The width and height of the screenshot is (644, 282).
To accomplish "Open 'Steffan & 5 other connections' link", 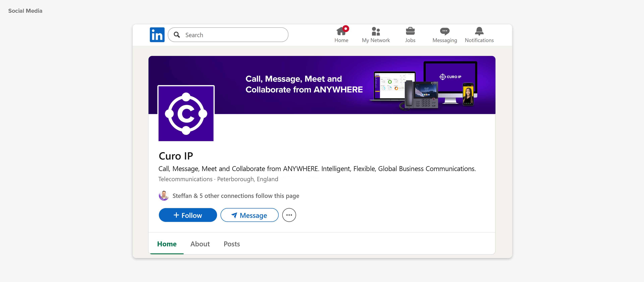I will tap(236, 196).
